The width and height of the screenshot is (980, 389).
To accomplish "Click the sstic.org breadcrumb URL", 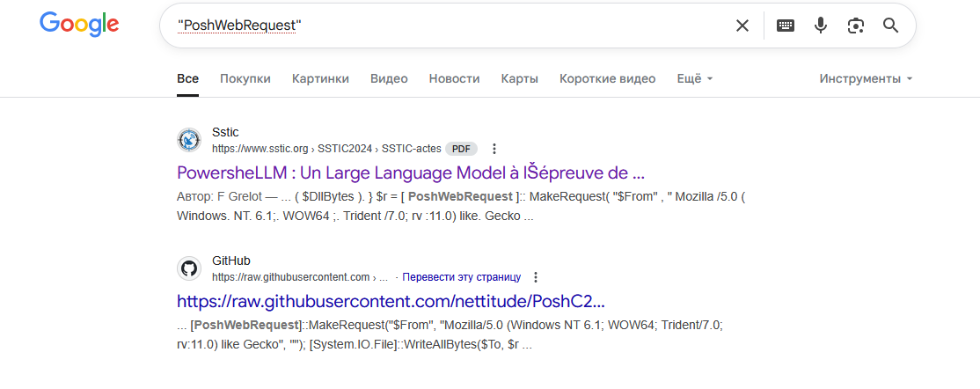I will point(326,149).
